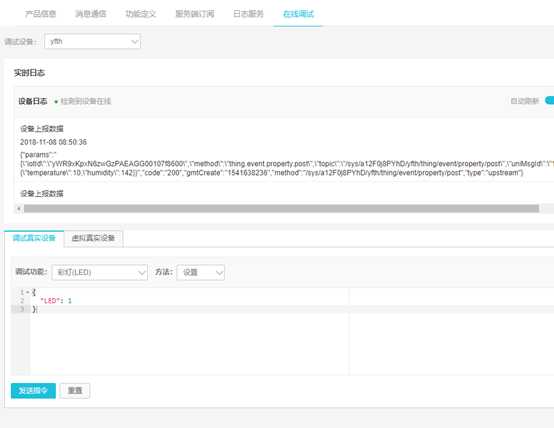Click line number 3 in editor gutter

(22, 309)
